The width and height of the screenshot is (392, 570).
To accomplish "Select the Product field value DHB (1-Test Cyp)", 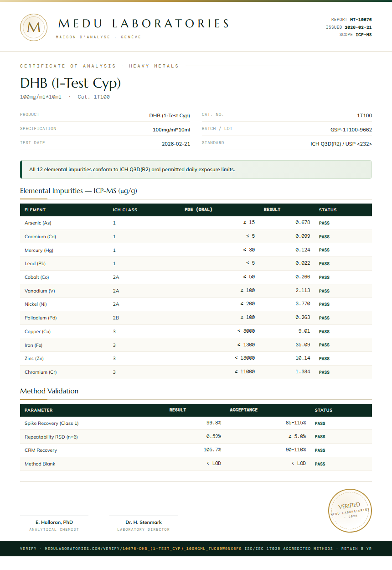I will click(x=170, y=116).
